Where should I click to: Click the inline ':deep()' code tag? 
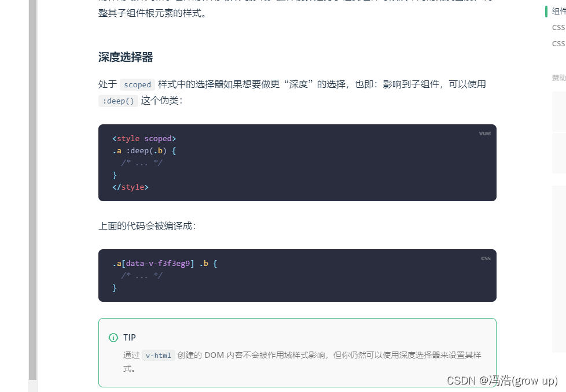[x=118, y=101]
